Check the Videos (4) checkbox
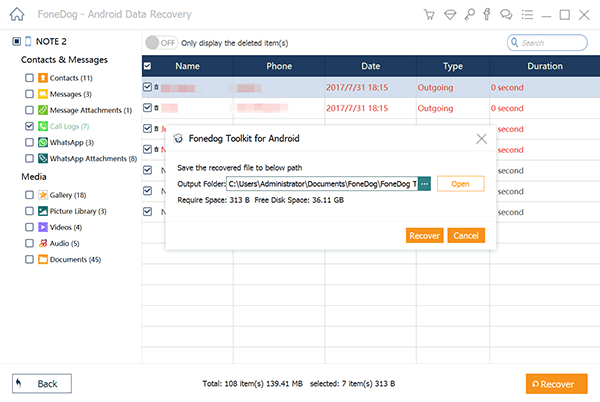The width and height of the screenshot is (600, 402). pos(29,227)
